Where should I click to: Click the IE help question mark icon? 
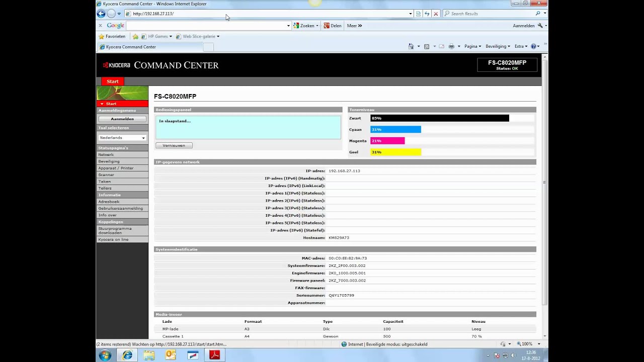[533, 46]
